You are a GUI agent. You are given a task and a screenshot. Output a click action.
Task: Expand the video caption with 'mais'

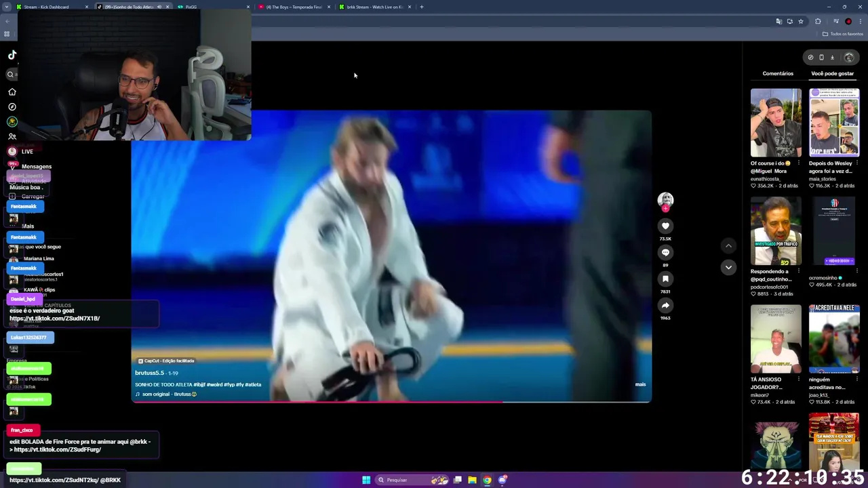pyautogui.click(x=640, y=384)
